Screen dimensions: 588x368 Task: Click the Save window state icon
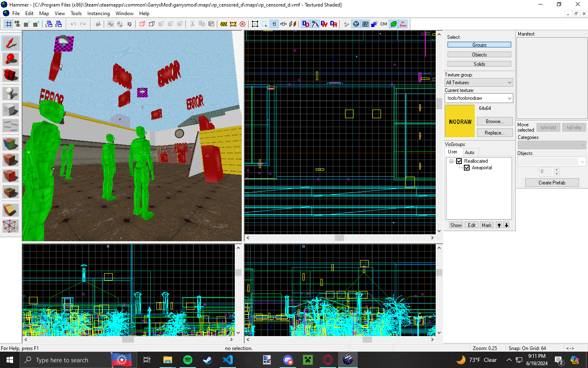coord(58,24)
